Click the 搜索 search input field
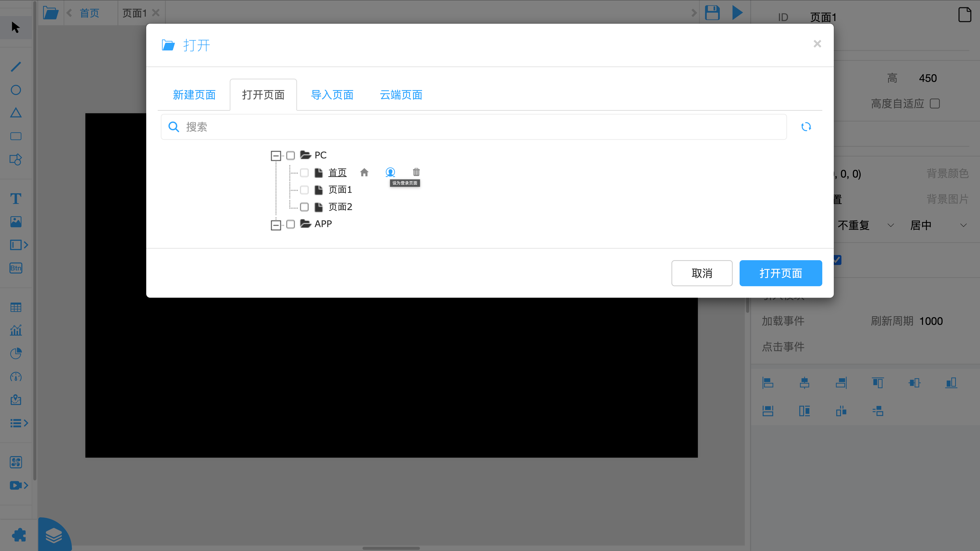 (x=457, y=127)
